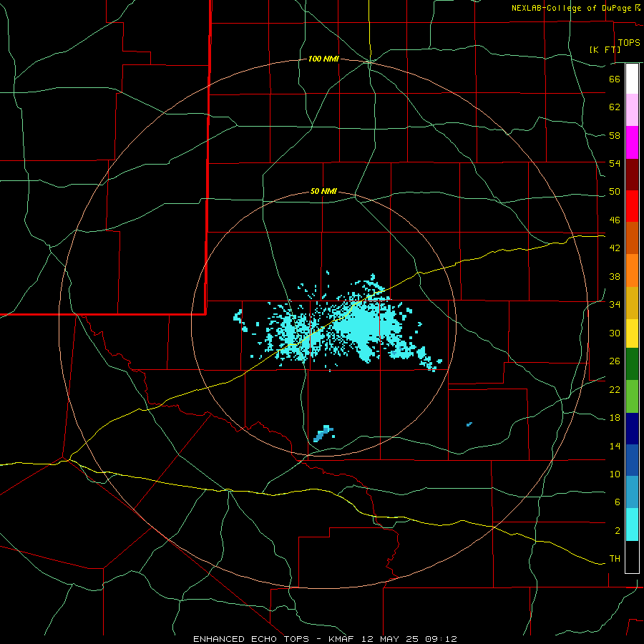Click the "[K FT]" units label

[605, 49]
